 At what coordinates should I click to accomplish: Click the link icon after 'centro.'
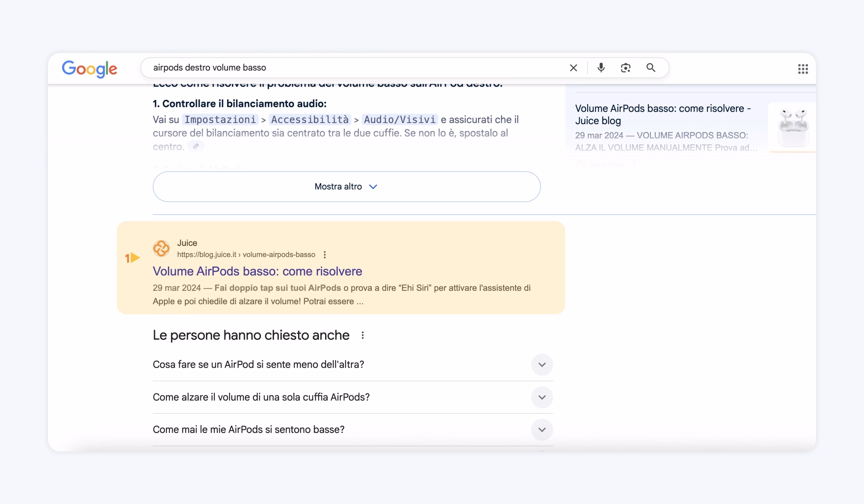[x=196, y=146]
